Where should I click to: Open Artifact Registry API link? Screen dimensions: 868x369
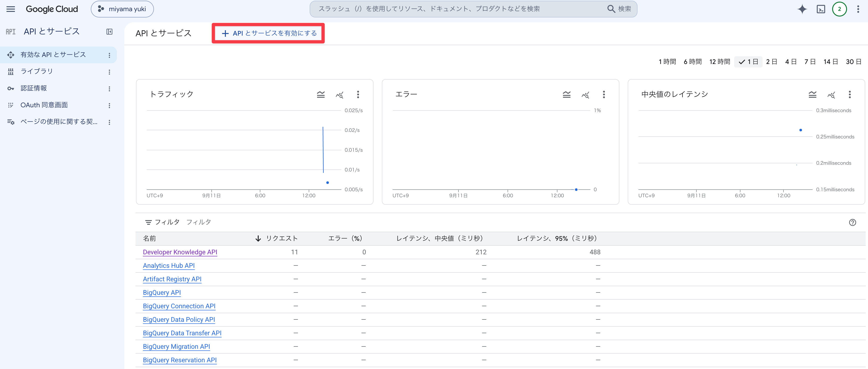[172, 279]
